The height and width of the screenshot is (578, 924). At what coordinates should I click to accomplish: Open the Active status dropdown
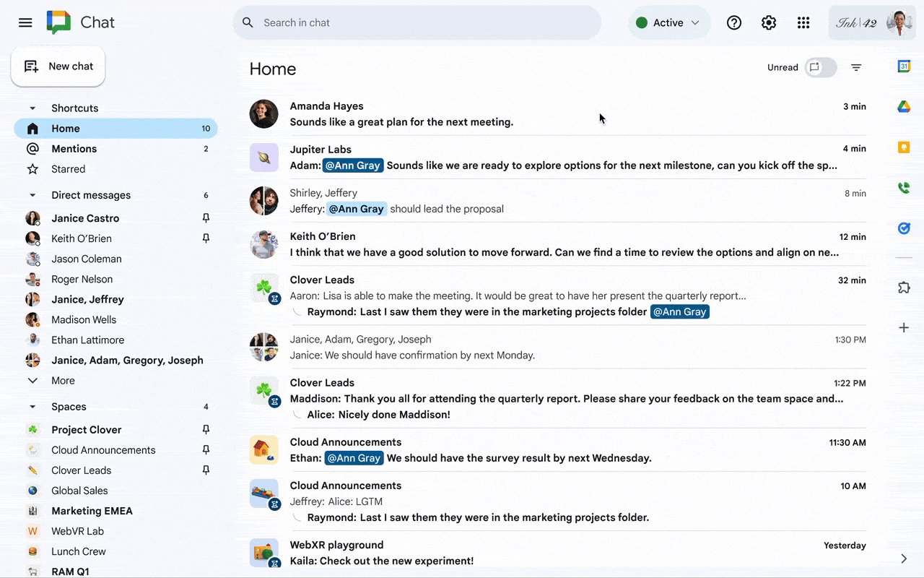[668, 22]
